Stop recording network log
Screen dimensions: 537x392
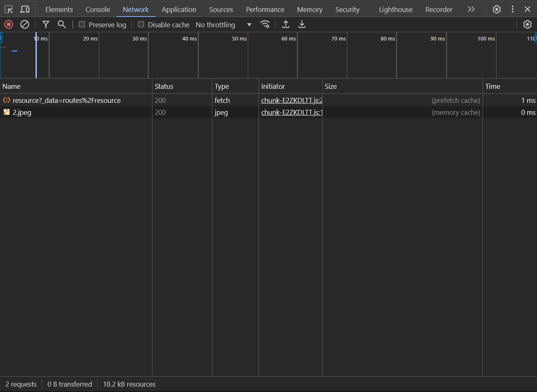pos(9,24)
